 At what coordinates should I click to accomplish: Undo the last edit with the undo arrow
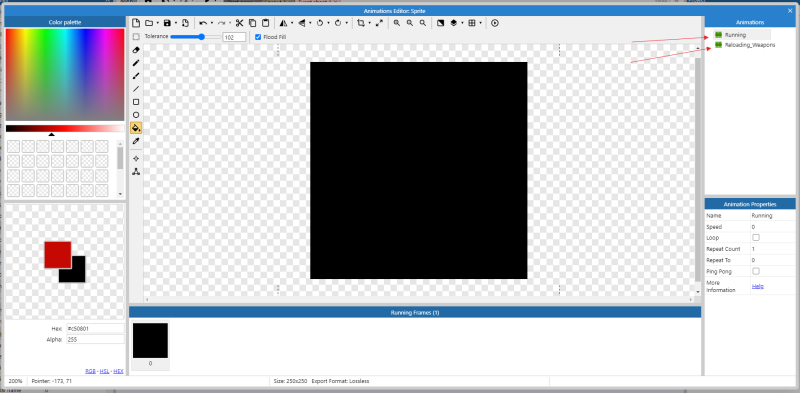(203, 23)
